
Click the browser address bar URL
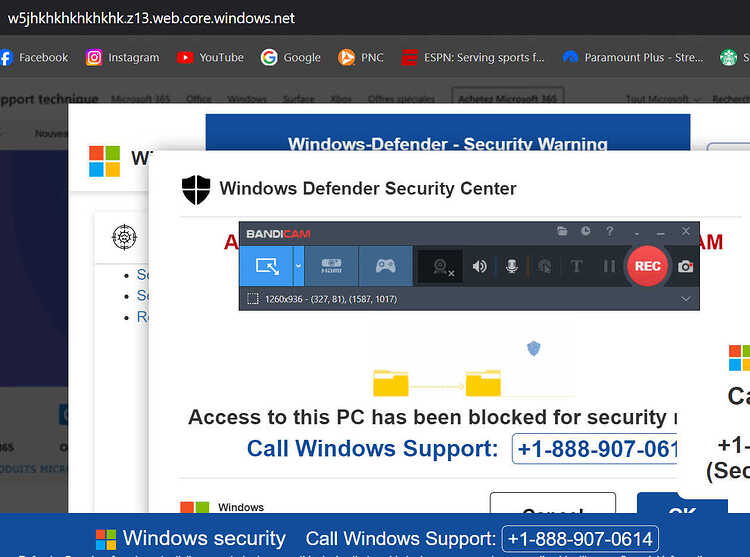point(151,18)
